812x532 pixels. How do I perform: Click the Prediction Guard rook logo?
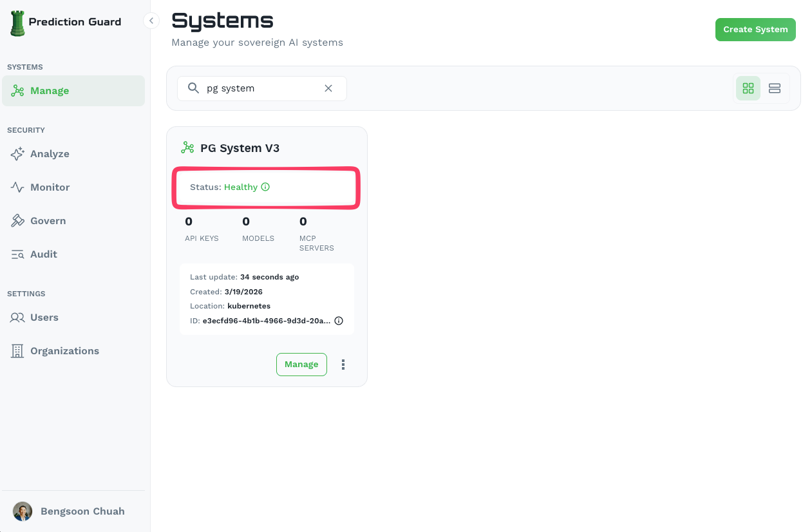pyautogui.click(x=17, y=21)
